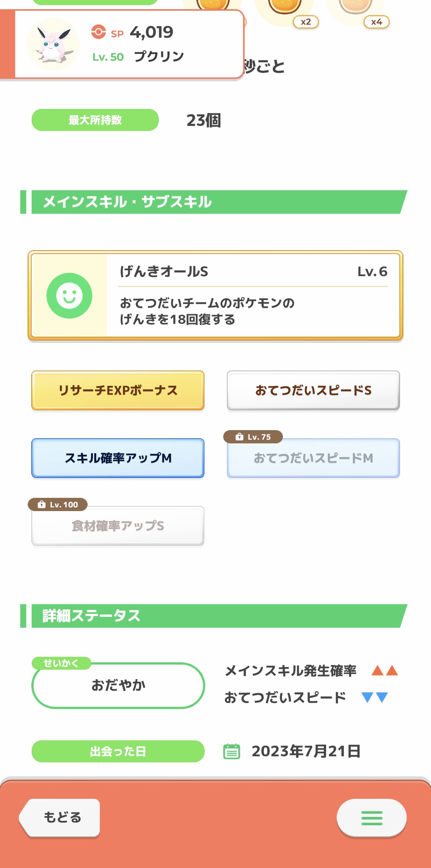This screenshot has width=431, height=868.
Task: Tap the blue down arrows indicator
Action: click(375, 697)
